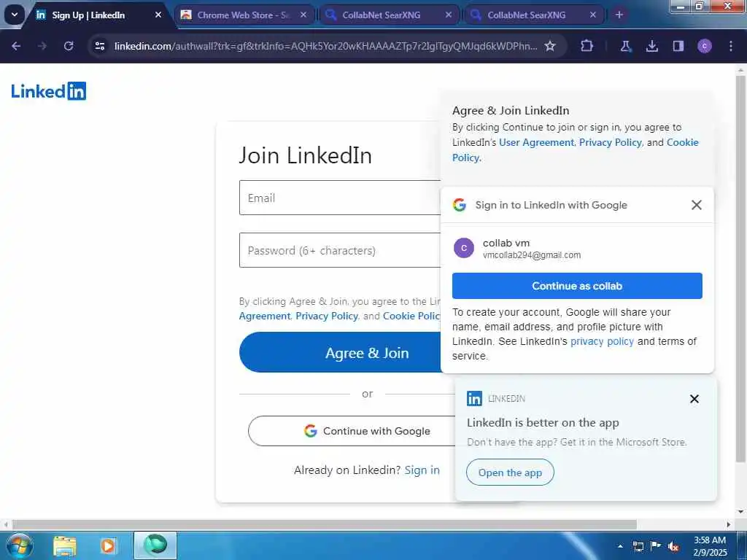Open the site information icon in the address bar
The image size is (747, 560).
(100, 46)
